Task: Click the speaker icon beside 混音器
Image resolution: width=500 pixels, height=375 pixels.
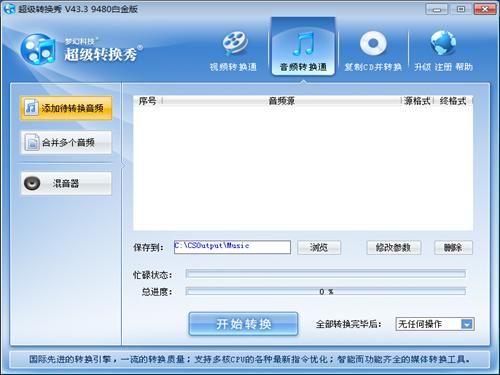Action: [x=32, y=183]
